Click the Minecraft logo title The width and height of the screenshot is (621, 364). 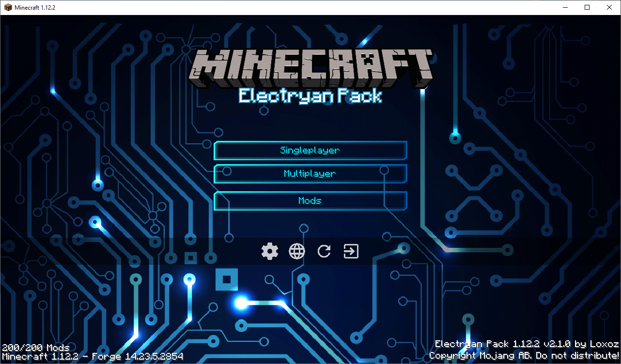click(310, 68)
